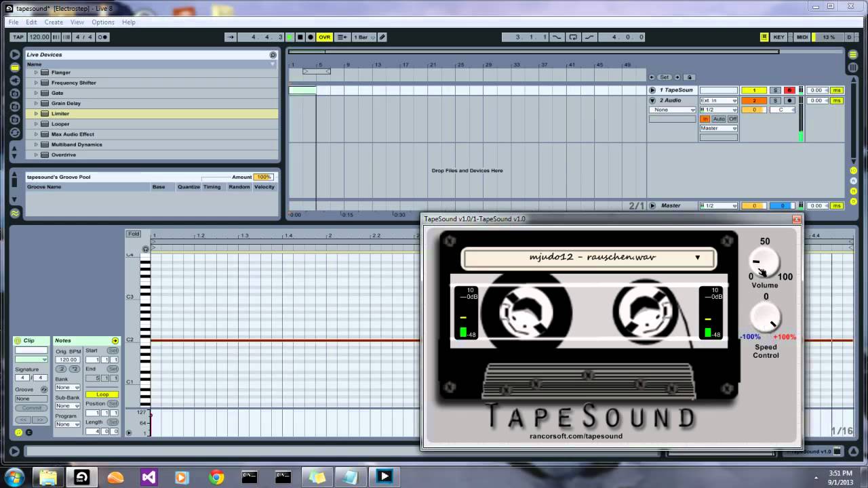Expand the Overdrive folder
The height and width of the screenshot is (488, 868).
[x=36, y=155]
